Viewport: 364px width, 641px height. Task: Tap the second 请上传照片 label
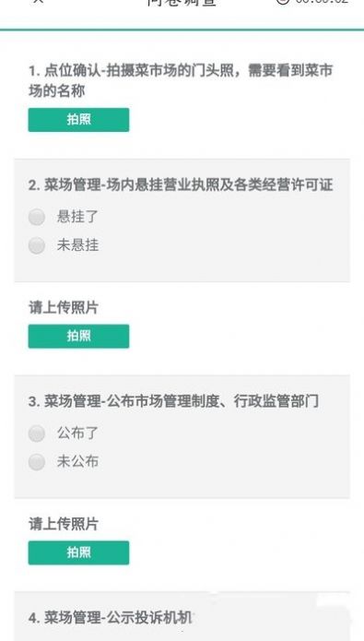click(64, 524)
